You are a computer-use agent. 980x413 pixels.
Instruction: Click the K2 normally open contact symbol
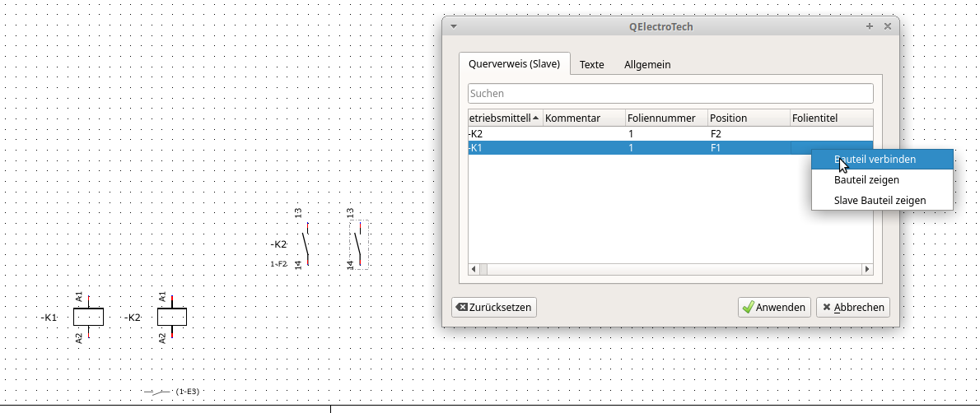click(306, 244)
